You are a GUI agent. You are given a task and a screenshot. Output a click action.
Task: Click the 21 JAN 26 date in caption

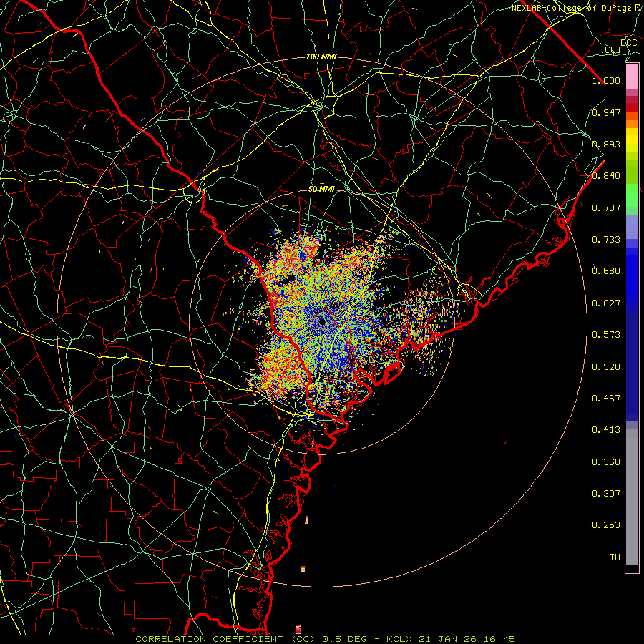pyautogui.click(x=447, y=639)
